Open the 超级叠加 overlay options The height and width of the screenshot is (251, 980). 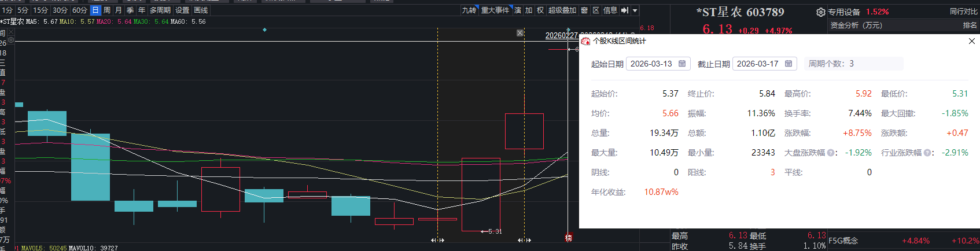click(x=562, y=10)
